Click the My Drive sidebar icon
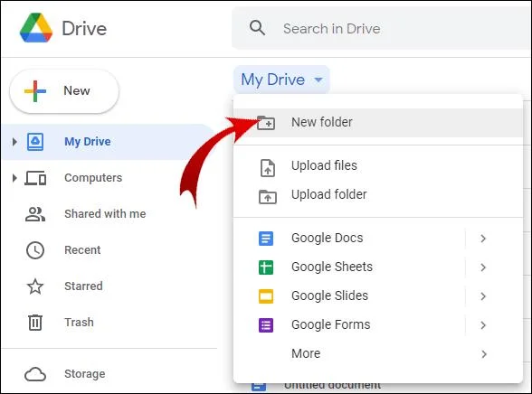 [x=35, y=142]
